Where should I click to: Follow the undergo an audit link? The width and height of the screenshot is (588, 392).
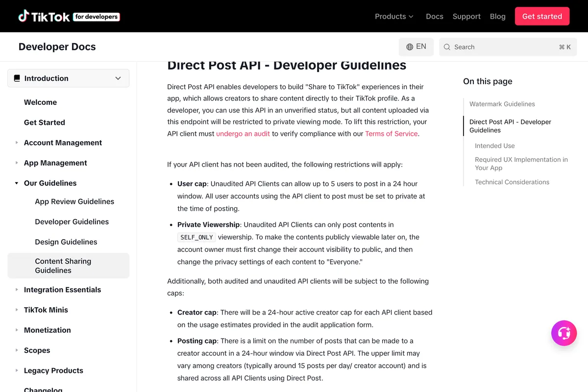pos(243,134)
